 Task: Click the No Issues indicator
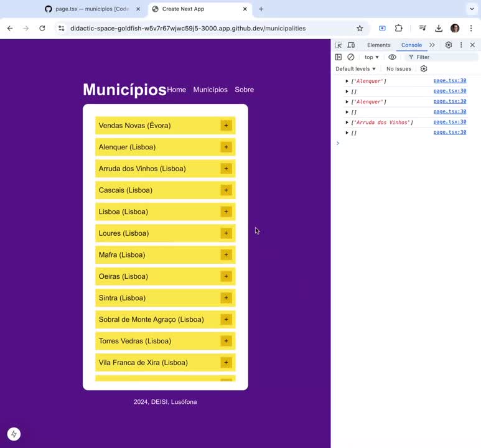click(398, 68)
